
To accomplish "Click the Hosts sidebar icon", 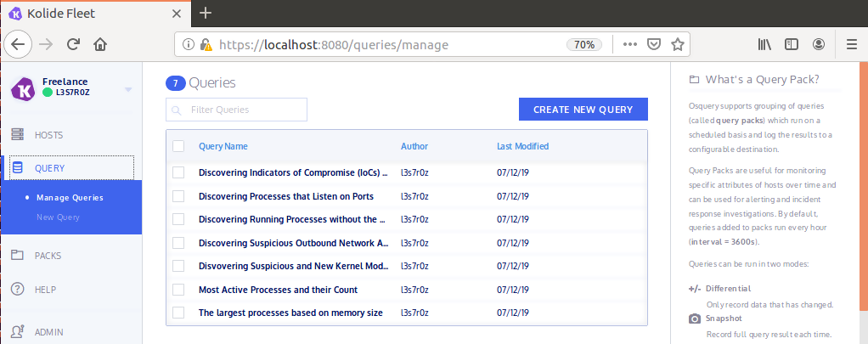I will 17,135.
